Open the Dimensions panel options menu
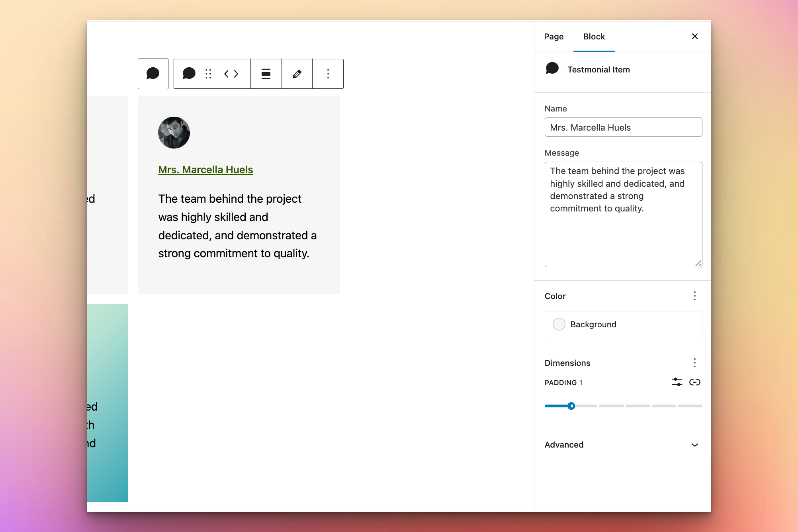The image size is (798, 532). (x=695, y=363)
